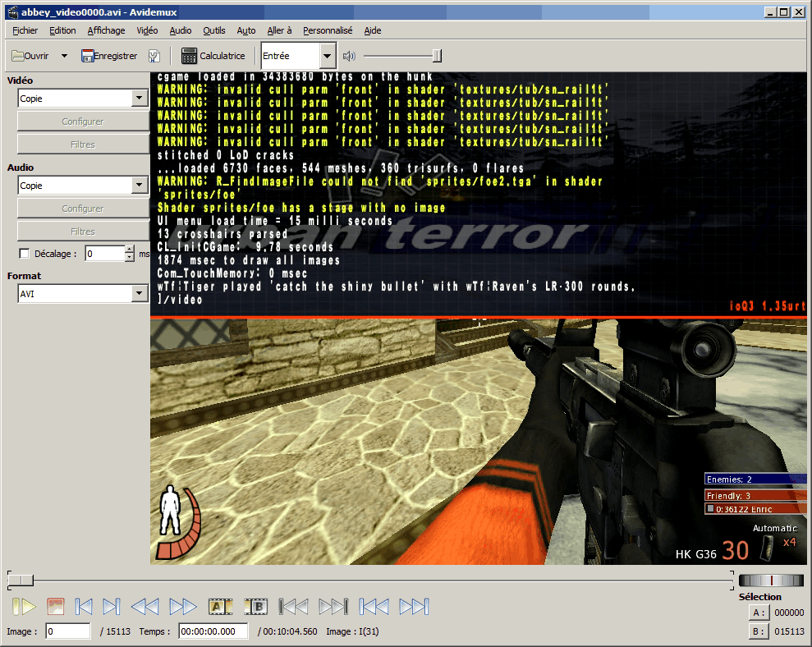Click the Audio Configurer button
The height and width of the screenshot is (647, 812).
84,209
